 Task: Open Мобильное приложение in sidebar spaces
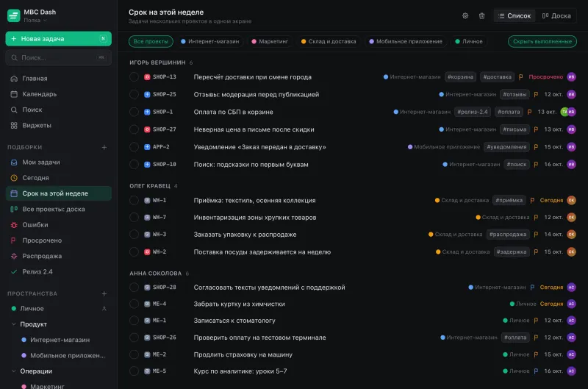68,355
